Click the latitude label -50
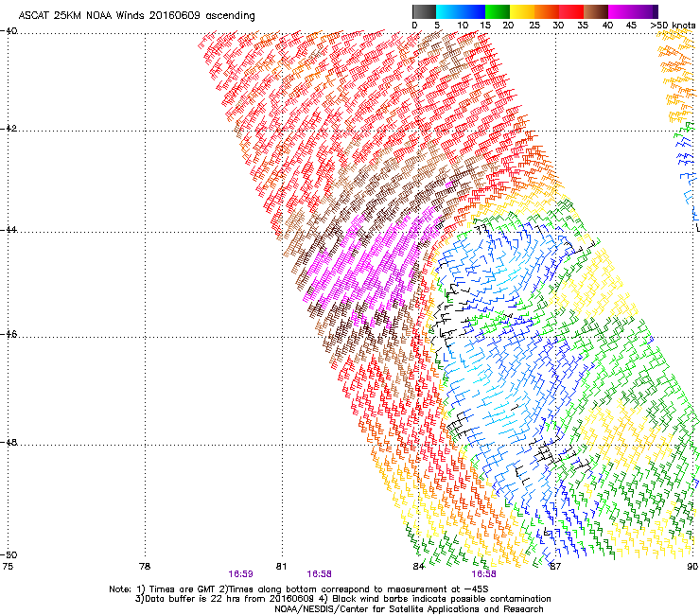Image resolution: width=700 pixels, height=615 pixels. [9, 554]
